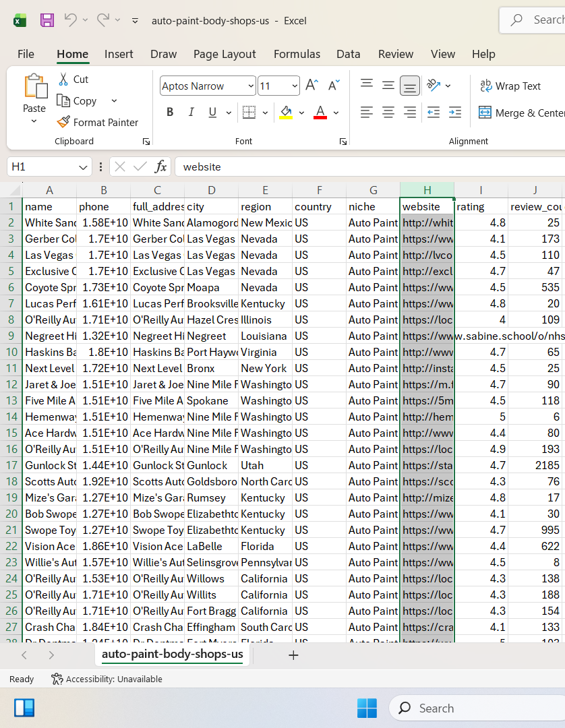Switch to the Data tab
This screenshot has width=565, height=728.
click(x=348, y=54)
